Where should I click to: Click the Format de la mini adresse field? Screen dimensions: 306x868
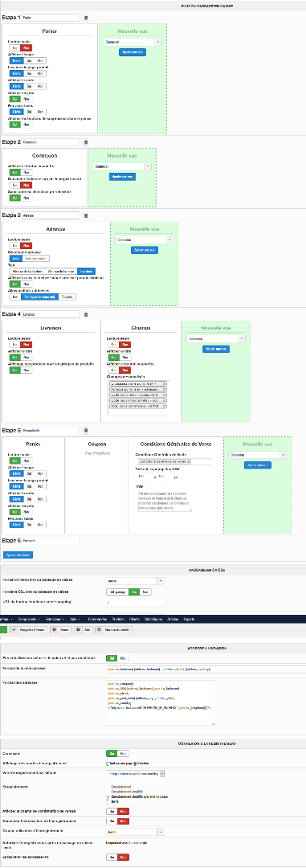click(x=205, y=669)
